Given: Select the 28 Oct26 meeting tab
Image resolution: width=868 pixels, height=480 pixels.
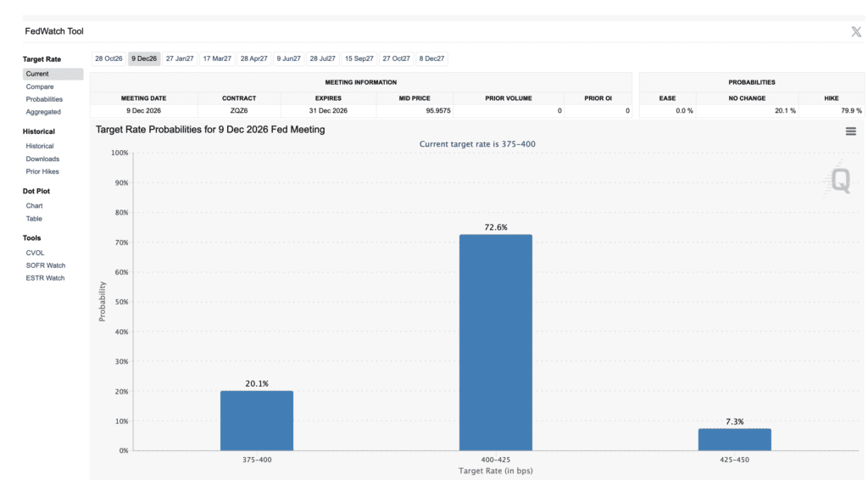Looking at the screenshot, I should coord(108,59).
